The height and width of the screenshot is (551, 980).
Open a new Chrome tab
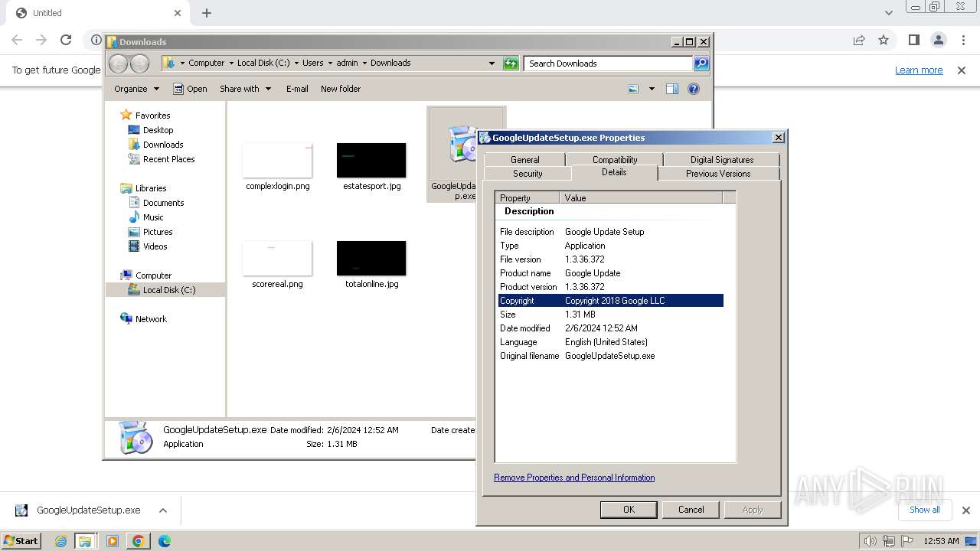coord(207,13)
